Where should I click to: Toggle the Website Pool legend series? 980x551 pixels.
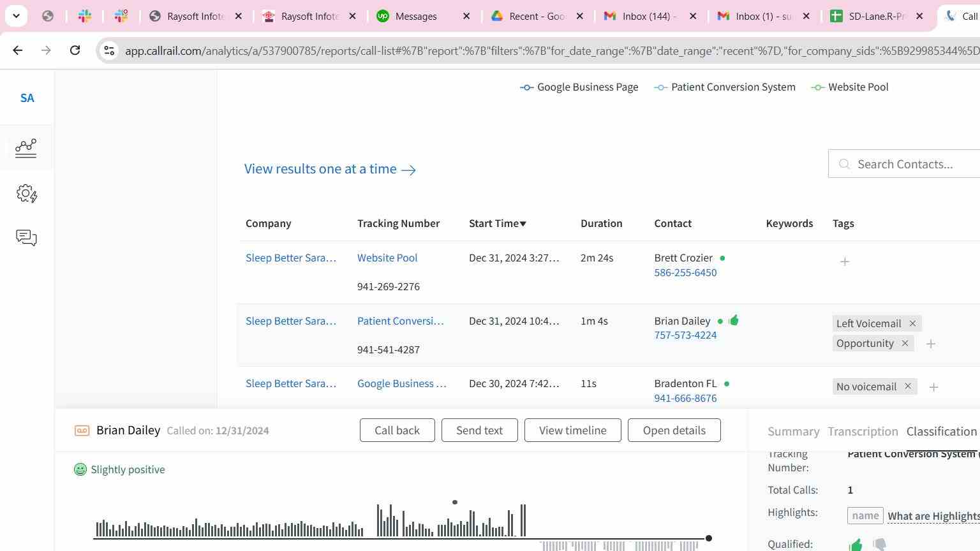click(x=850, y=87)
